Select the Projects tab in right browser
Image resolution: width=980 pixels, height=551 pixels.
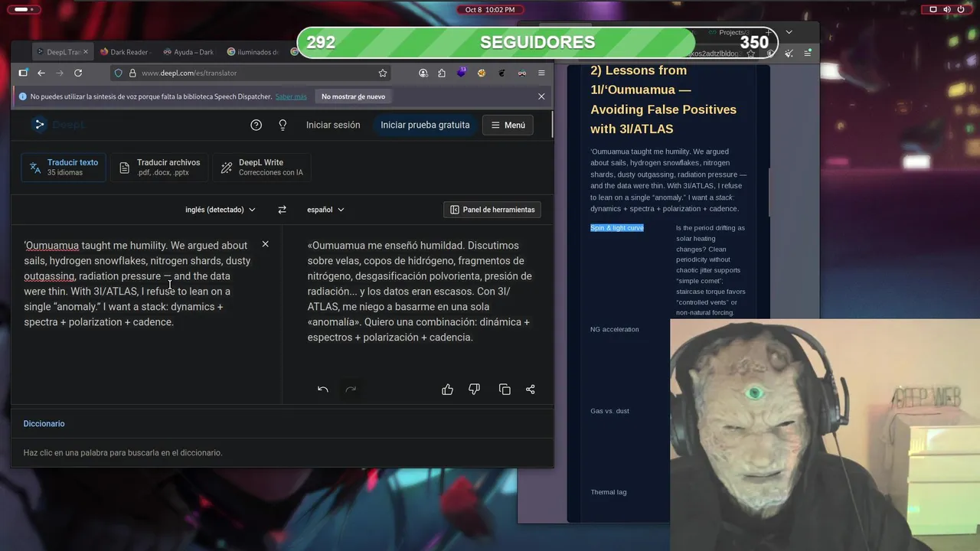(730, 32)
